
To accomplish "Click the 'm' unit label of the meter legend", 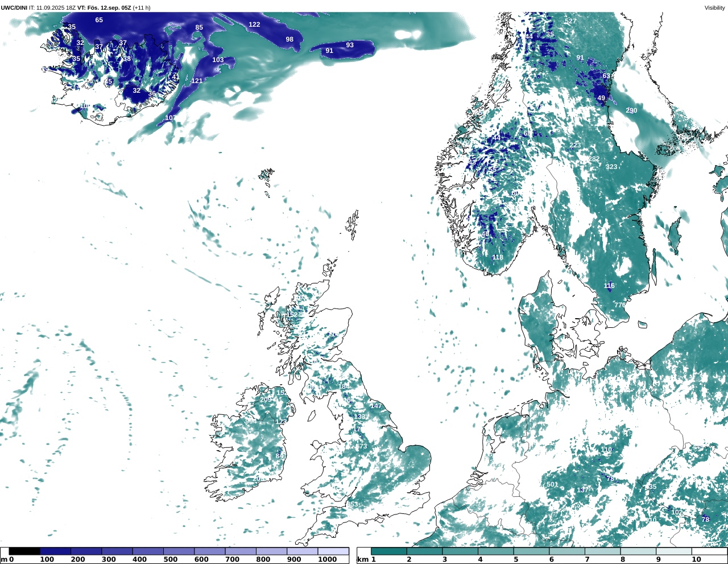I will click(4, 559).
